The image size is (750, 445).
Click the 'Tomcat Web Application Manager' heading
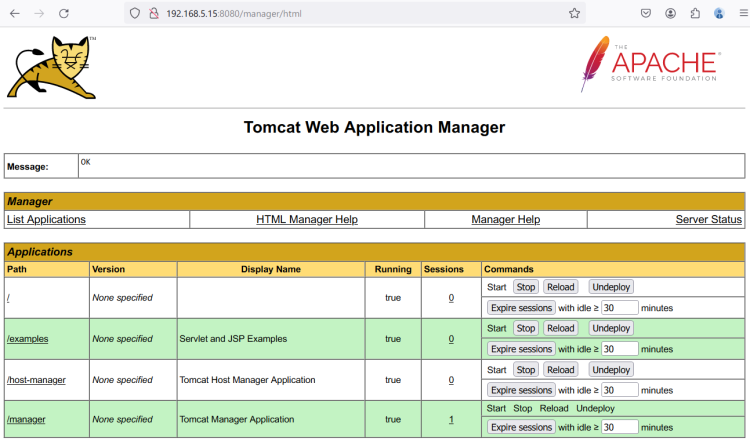click(375, 127)
